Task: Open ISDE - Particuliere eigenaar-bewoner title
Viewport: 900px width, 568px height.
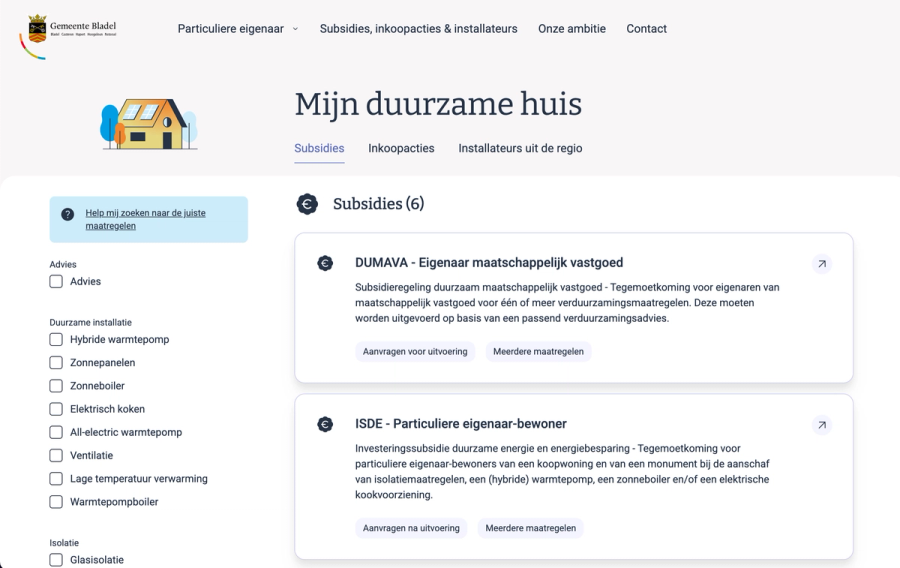Action: [460, 424]
